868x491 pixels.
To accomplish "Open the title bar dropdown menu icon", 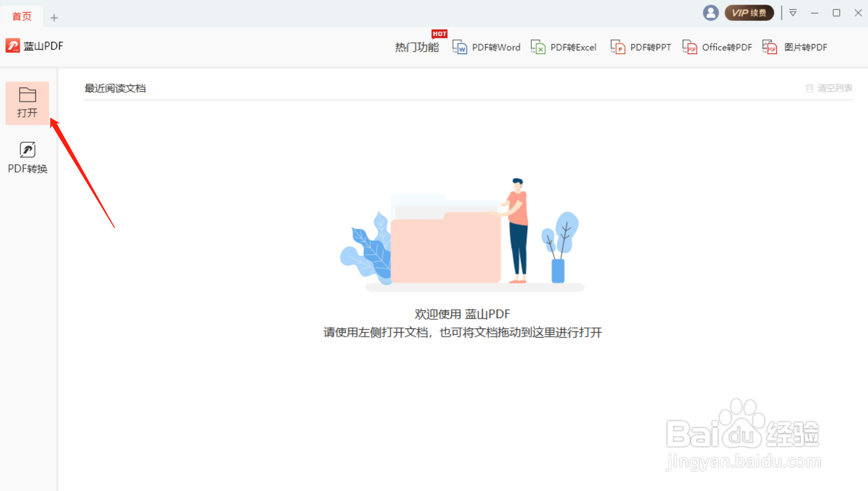I will coord(793,13).
